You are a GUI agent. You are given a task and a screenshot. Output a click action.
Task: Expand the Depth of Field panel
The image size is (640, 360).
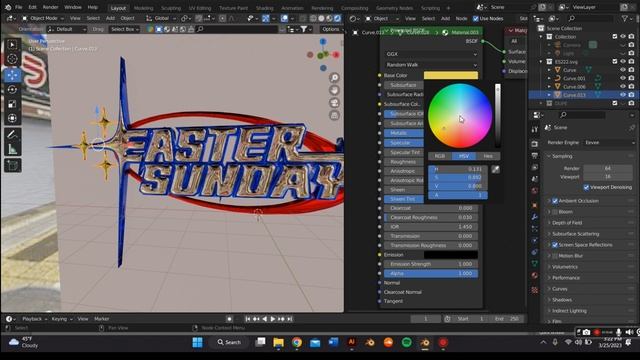(x=567, y=223)
